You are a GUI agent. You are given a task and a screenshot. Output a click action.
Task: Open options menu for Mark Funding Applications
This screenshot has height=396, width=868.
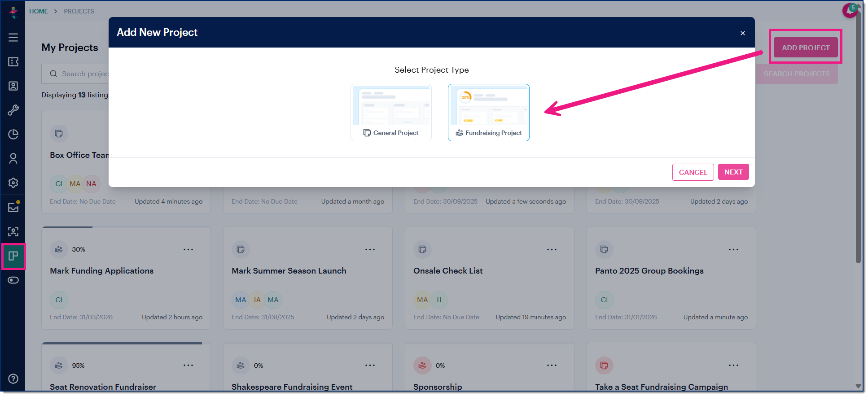pos(189,249)
